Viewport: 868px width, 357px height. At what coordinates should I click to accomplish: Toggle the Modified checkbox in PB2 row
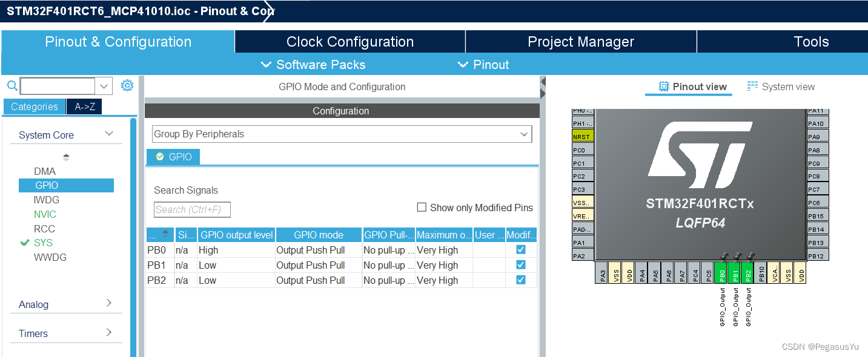click(x=521, y=280)
